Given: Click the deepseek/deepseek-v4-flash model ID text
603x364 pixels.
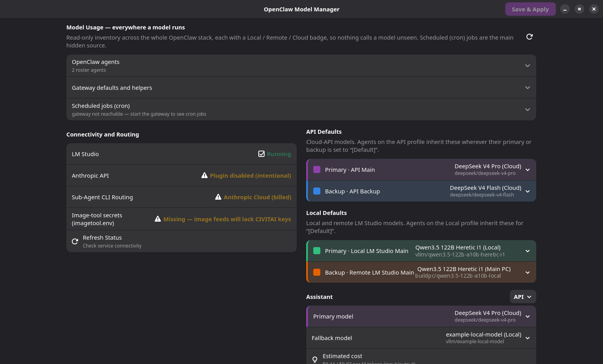Looking at the screenshot, I should pos(482,195).
